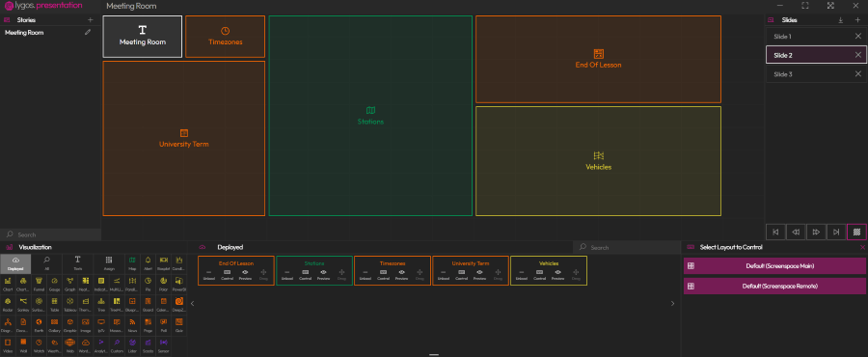This screenshot has height=357, width=868.
Task: Toggle grid view button beside slide controls
Action: (x=856, y=232)
